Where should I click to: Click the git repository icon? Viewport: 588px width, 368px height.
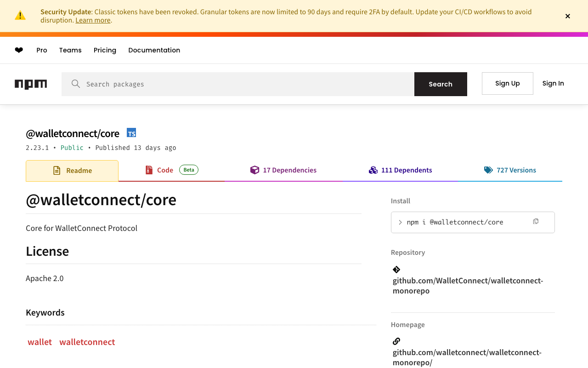click(x=396, y=270)
